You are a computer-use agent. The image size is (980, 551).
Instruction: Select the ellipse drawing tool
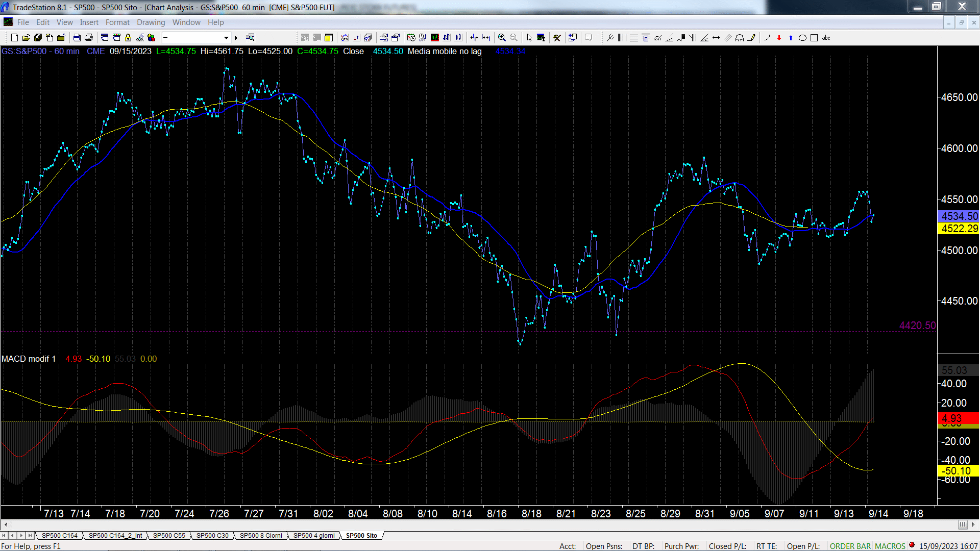(802, 38)
